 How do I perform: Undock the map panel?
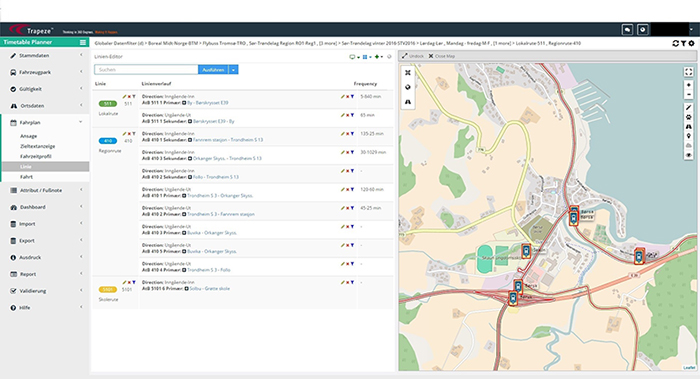[x=412, y=56]
